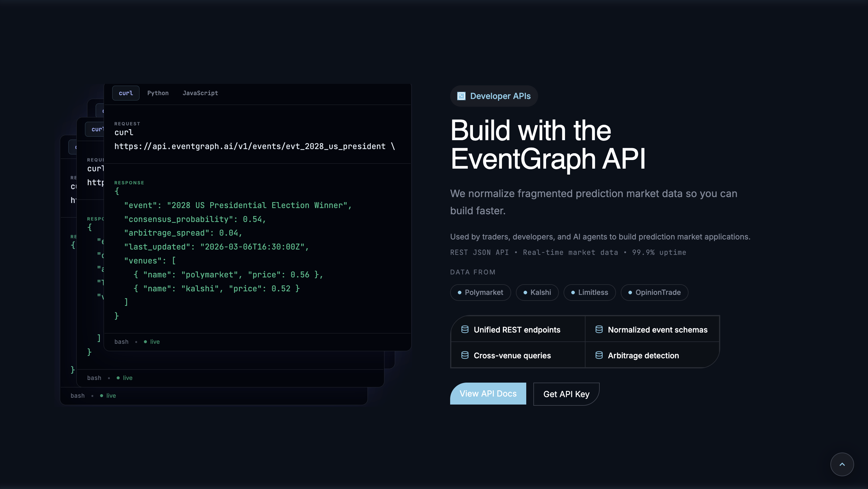Click the green live status dot in code panel

click(146, 342)
